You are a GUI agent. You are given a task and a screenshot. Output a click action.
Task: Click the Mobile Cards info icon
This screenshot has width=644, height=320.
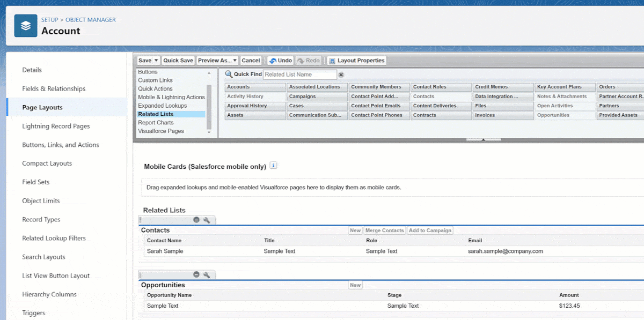273,166
